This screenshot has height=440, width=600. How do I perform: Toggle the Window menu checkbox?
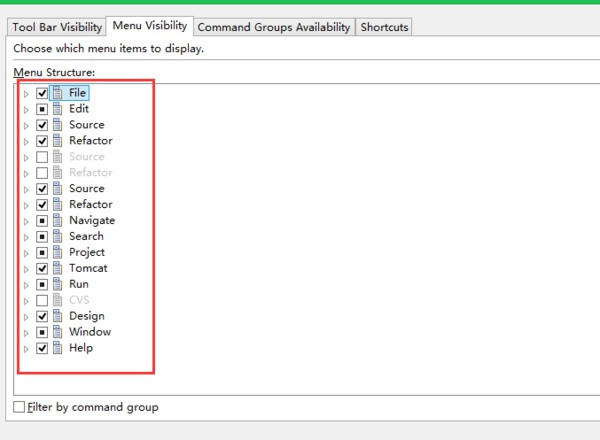click(x=42, y=332)
